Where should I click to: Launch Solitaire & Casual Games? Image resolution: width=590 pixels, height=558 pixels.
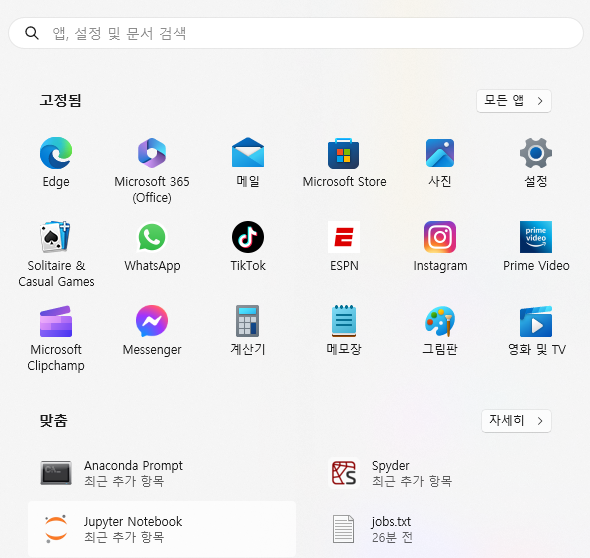click(56, 237)
